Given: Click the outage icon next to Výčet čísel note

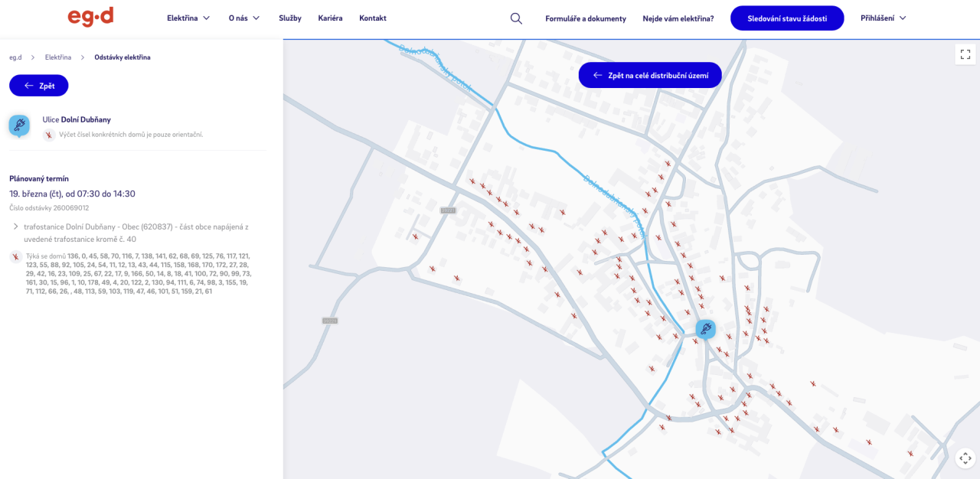Looking at the screenshot, I should coord(49,135).
